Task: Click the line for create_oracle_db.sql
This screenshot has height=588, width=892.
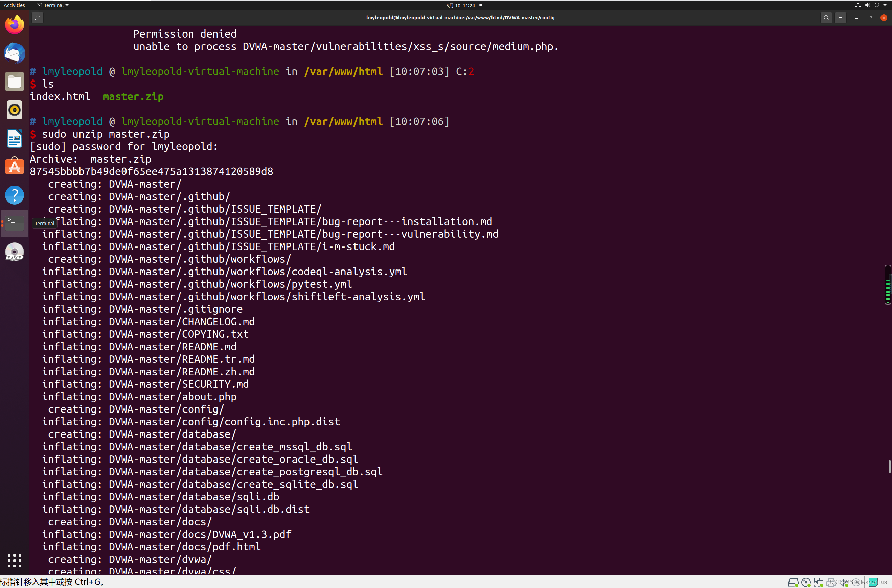Action: [x=200, y=460]
